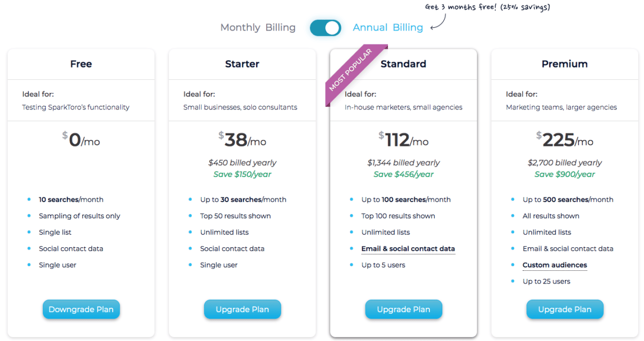Image resolution: width=644 pixels, height=341 pixels.
Task: Open the Custom audiences link
Action: (554, 265)
